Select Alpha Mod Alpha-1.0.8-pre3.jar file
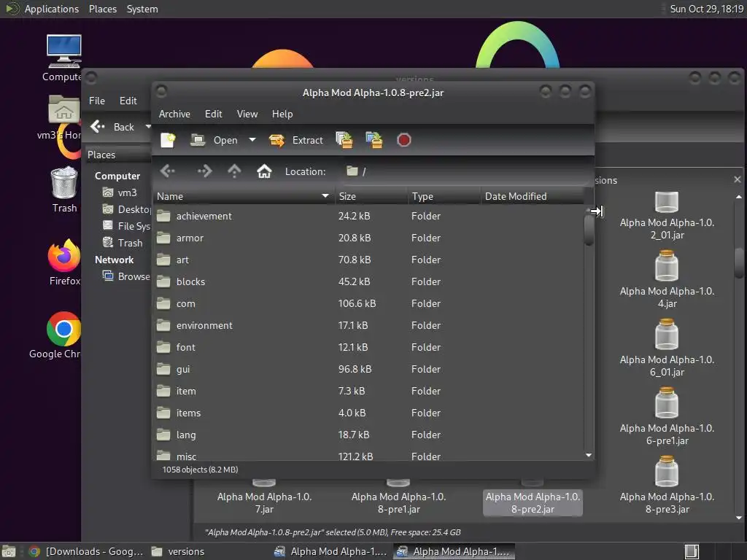The height and width of the screenshot is (560, 747). click(x=667, y=486)
